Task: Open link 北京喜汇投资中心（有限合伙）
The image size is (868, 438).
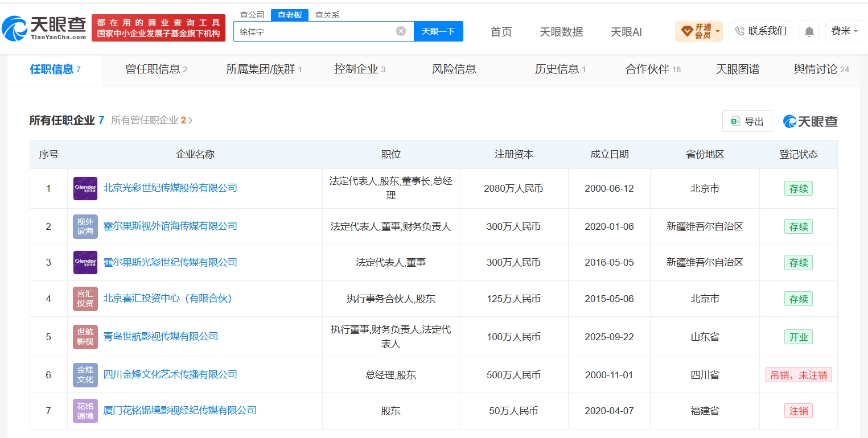Action: (168, 298)
